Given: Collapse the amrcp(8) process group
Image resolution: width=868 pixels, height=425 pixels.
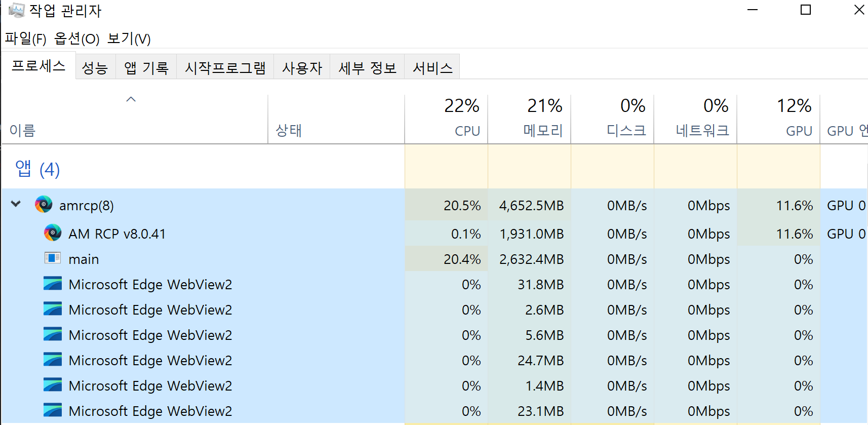Looking at the screenshot, I should click(16, 204).
